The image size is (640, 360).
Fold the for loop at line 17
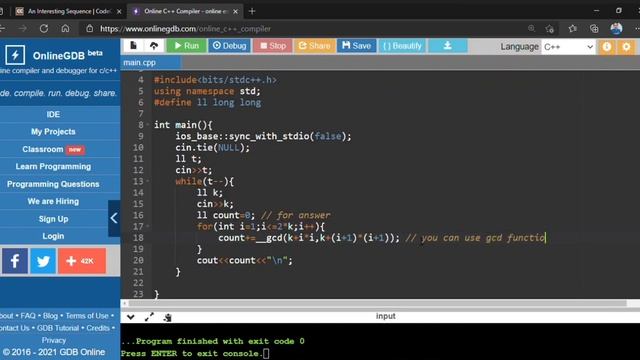pos(148,226)
